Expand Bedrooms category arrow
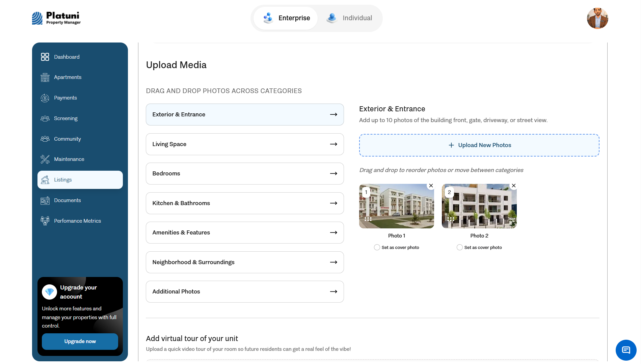The image size is (641, 364). [x=333, y=173]
